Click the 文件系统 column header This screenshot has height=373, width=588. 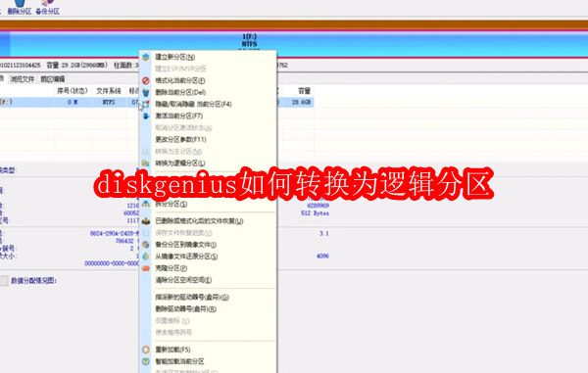(x=109, y=91)
